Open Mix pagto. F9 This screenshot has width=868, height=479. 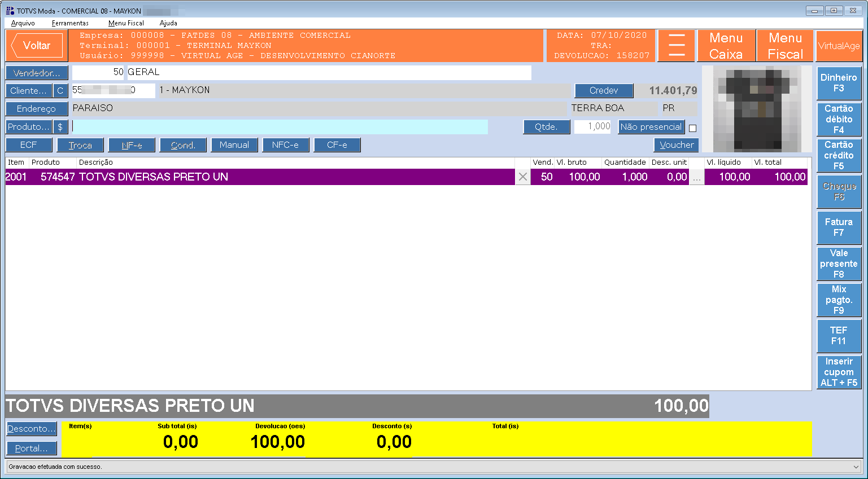[x=839, y=300]
